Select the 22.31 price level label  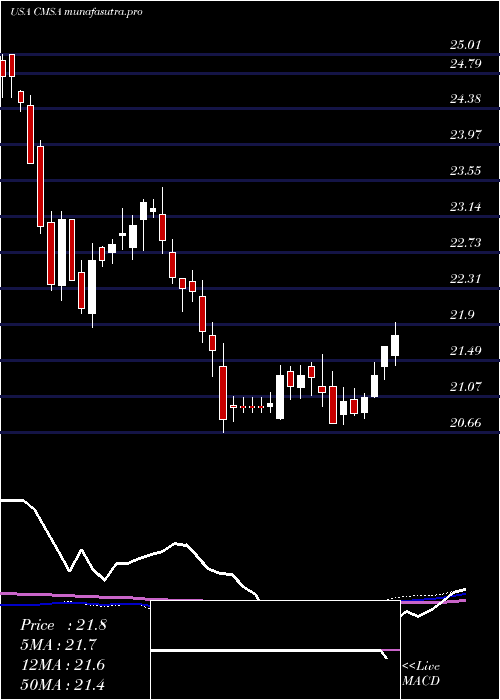point(465,279)
